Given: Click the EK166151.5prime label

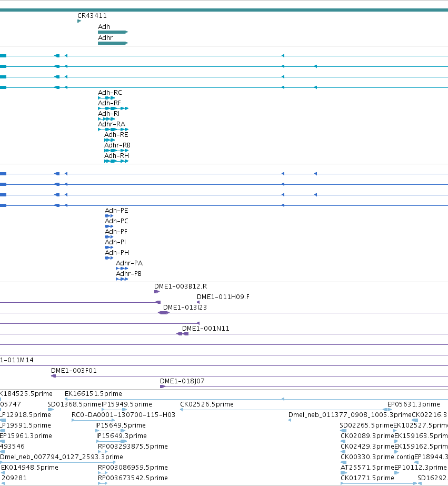Looking at the screenshot, I should 93,394.
